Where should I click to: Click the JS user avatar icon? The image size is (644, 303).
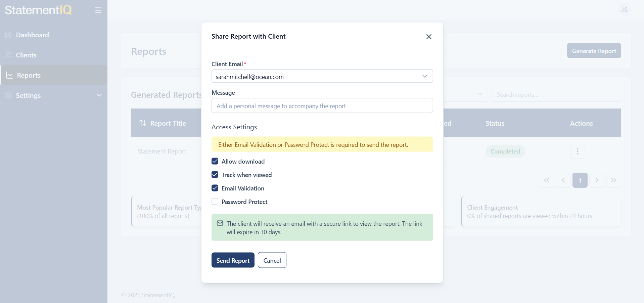click(625, 9)
